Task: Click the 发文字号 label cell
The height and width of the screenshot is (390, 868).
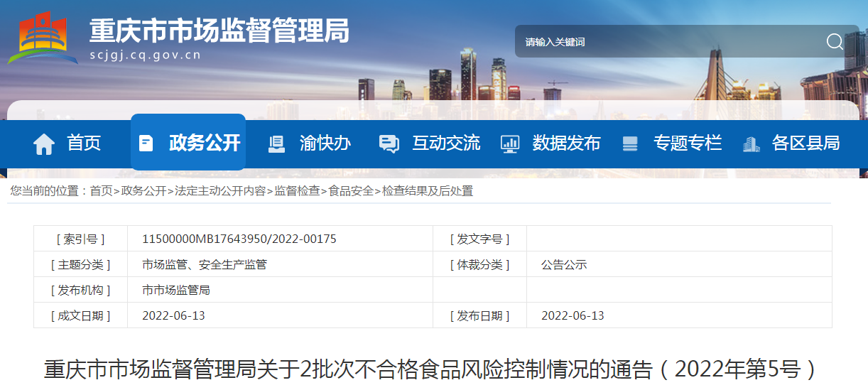Action: click(x=479, y=239)
